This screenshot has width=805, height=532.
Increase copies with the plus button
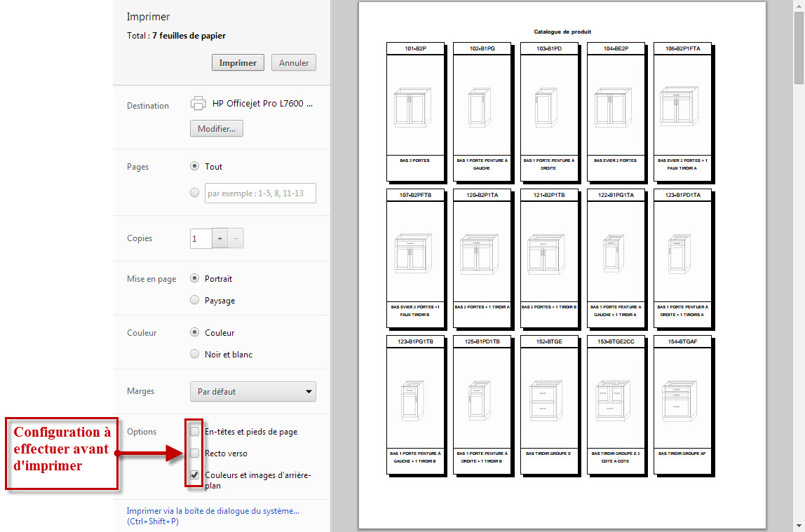(x=219, y=239)
